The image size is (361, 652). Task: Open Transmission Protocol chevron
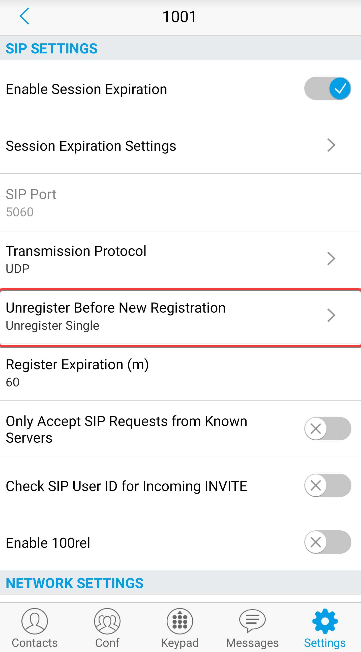(x=331, y=259)
